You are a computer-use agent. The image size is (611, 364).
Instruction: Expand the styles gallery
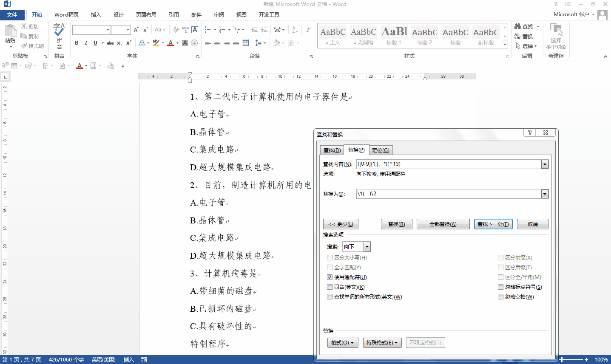click(x=505, y=45)
